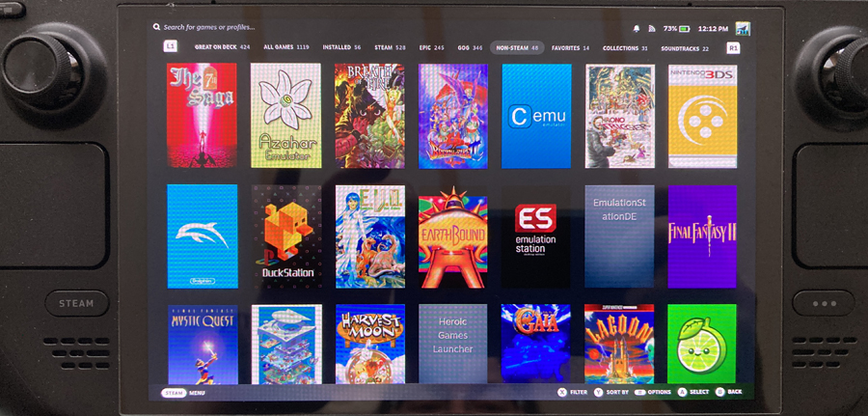Open the Sort By option
The image size is (868, 416).
click(x=614, y=393)
